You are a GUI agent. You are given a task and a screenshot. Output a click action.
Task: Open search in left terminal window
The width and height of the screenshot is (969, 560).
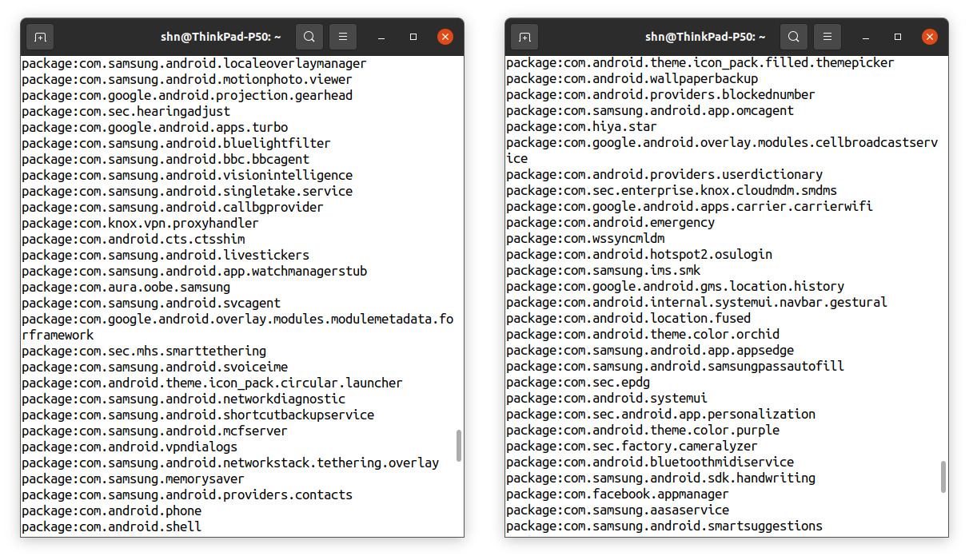pos(309,37)
